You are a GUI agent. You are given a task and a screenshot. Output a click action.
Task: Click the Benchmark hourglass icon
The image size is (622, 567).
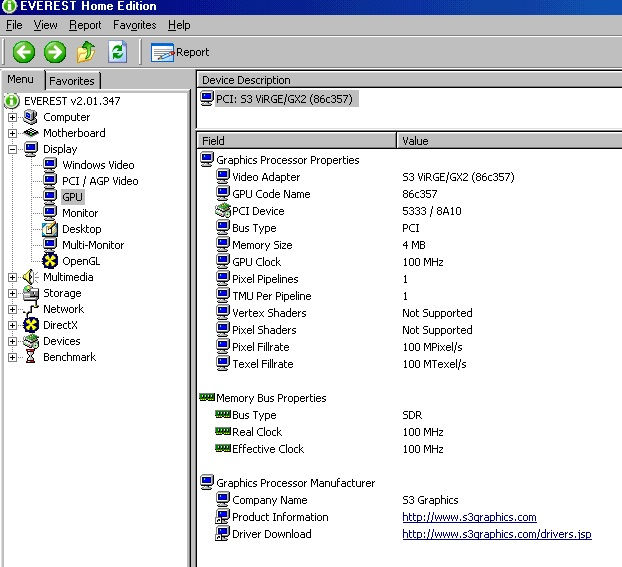[31, 357]
